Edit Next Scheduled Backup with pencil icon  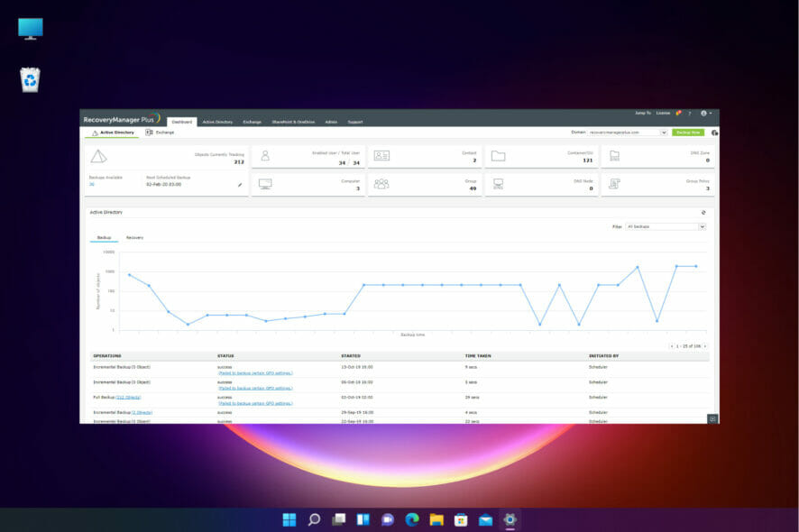240,185
